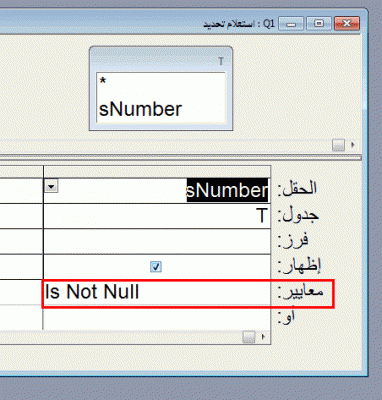Click the Field row label الحقل
The height and width of the screenshot is (400, 382).
point(297,189)
